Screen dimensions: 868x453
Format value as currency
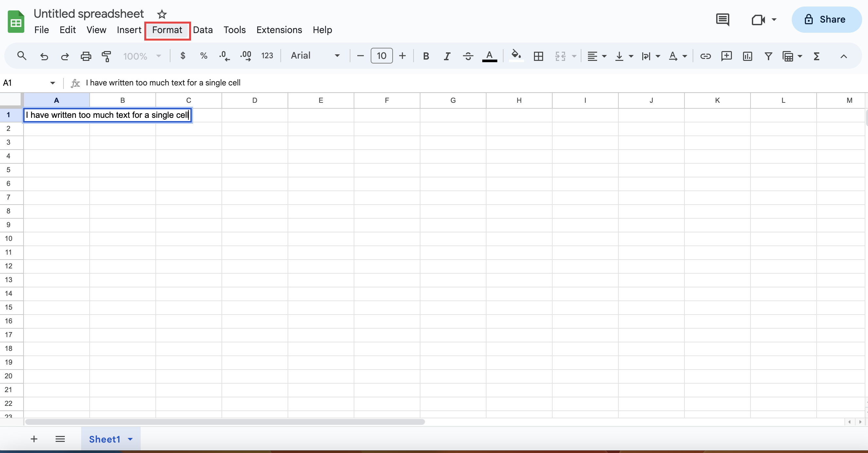click(x=183, y=56)
